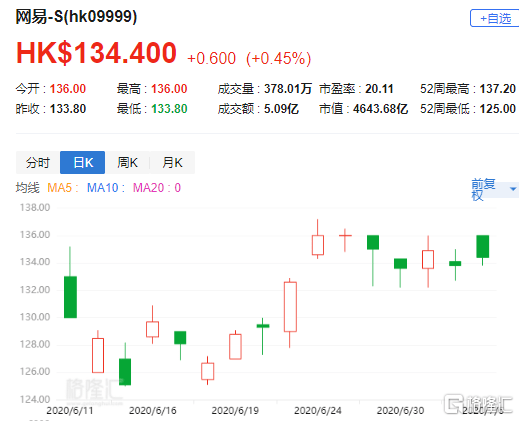The image size is (519, 421).
Task: Click 最高 value 136.00
Action: pos(169,89)
